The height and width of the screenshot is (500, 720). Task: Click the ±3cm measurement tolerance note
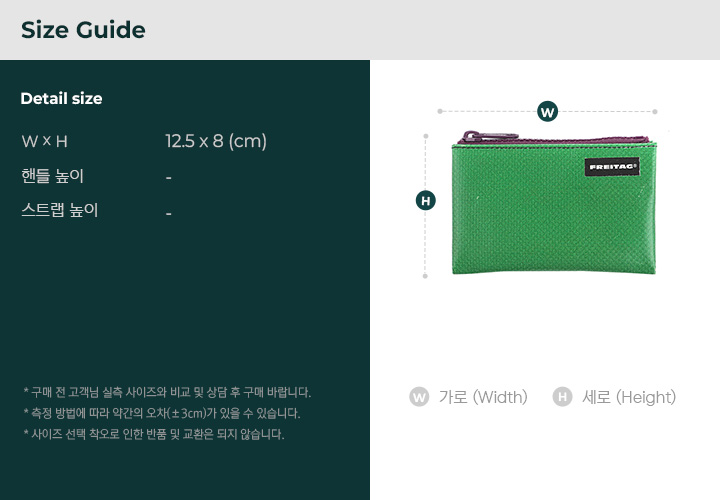tap(162, 413)
